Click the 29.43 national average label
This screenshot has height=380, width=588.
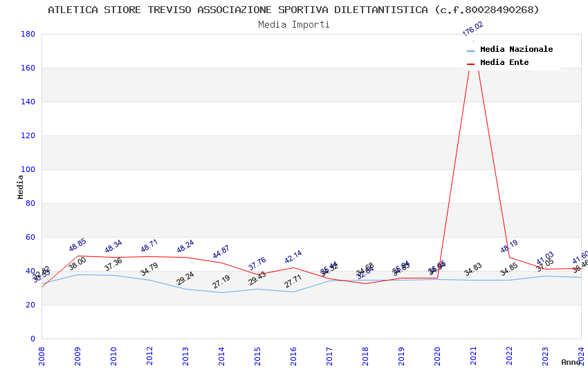coord(257,278)
